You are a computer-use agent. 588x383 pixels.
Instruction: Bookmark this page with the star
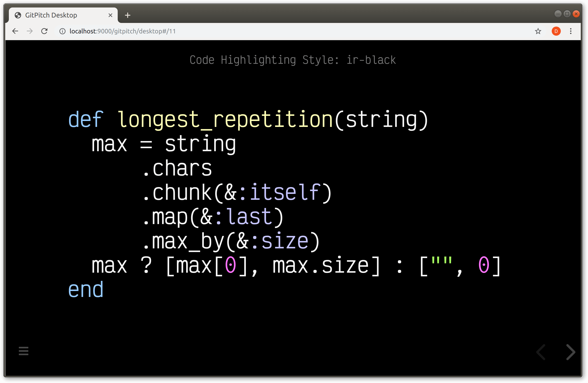(x=538, y=31)
